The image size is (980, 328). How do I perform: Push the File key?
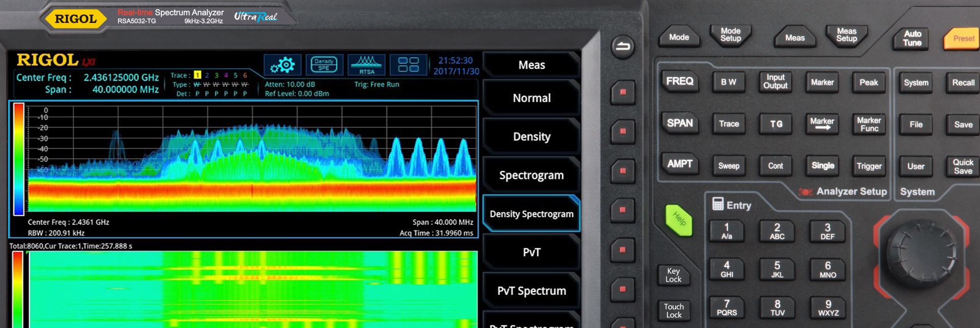(x=916, y=124)
